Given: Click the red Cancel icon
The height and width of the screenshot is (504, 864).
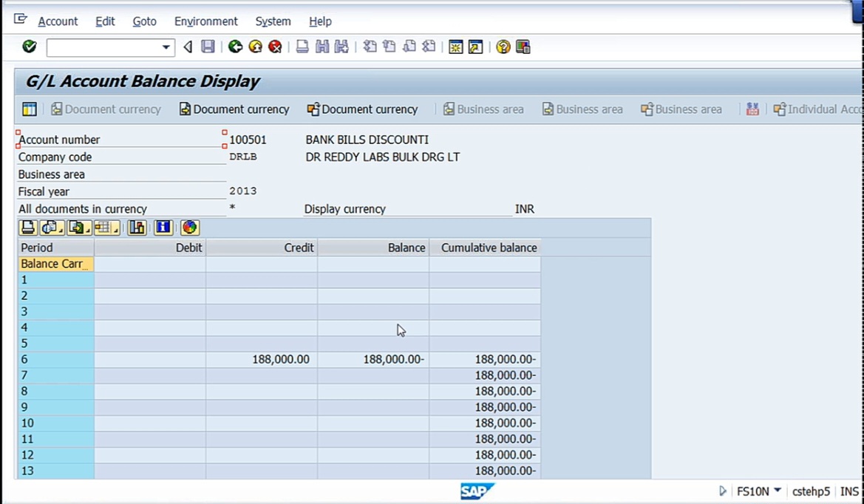Looking at the screenshot, I should (275, 47).
